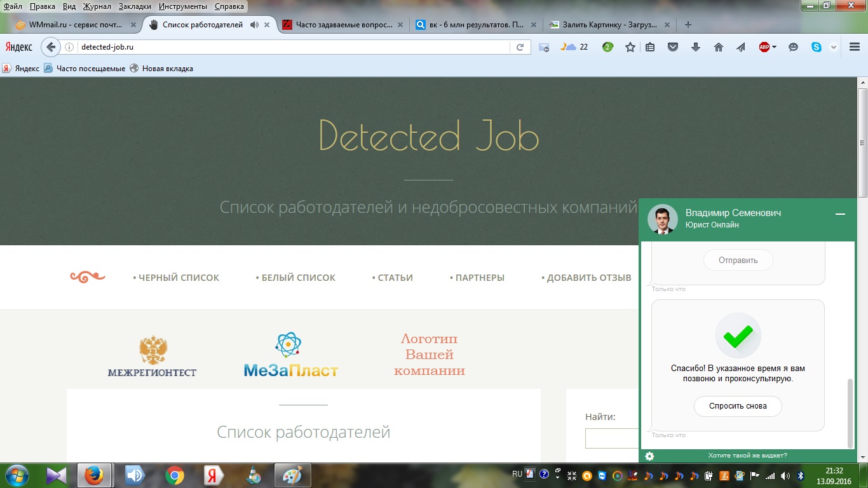Click the Найти search field
Screen dimensions: 868x488
612,438
